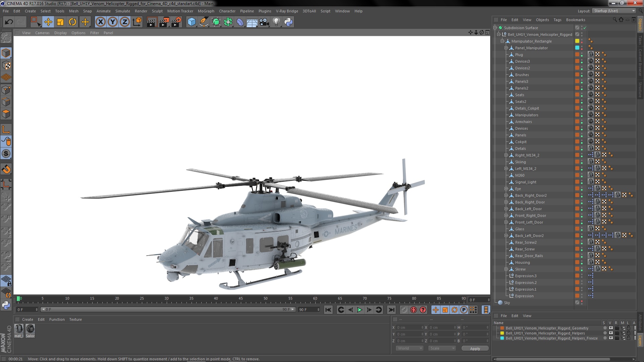Click orange layer swatch of Glass

[577, 229]
